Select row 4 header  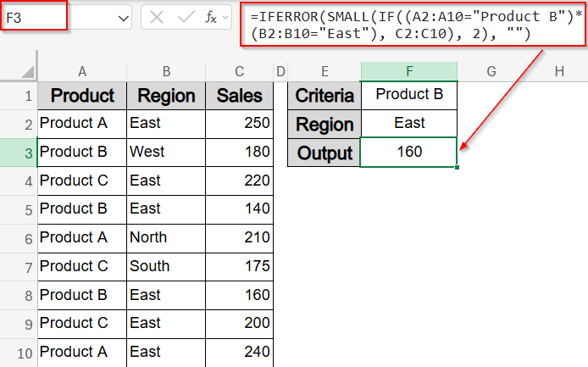tap(19, 181)
